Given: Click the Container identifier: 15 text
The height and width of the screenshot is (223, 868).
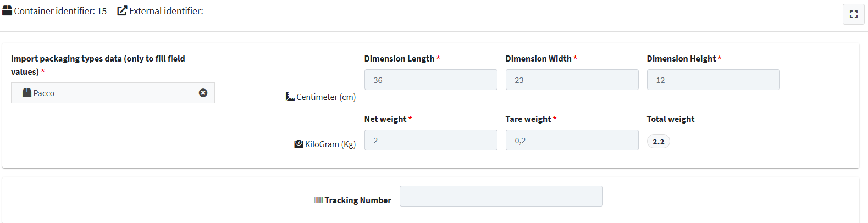Looking at the screenshot, I should [60, 11].
